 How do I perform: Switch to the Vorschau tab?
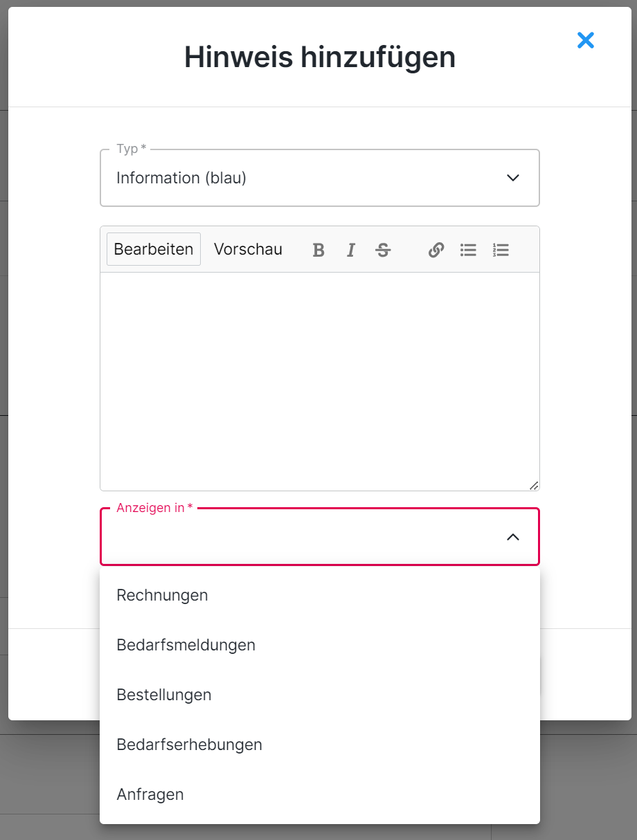click(248, 249)
